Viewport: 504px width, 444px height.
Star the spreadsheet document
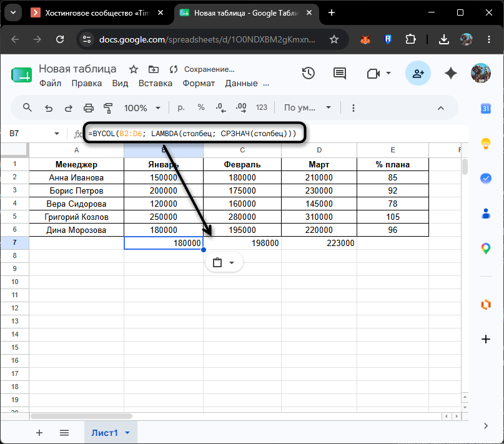coord(134,69)
